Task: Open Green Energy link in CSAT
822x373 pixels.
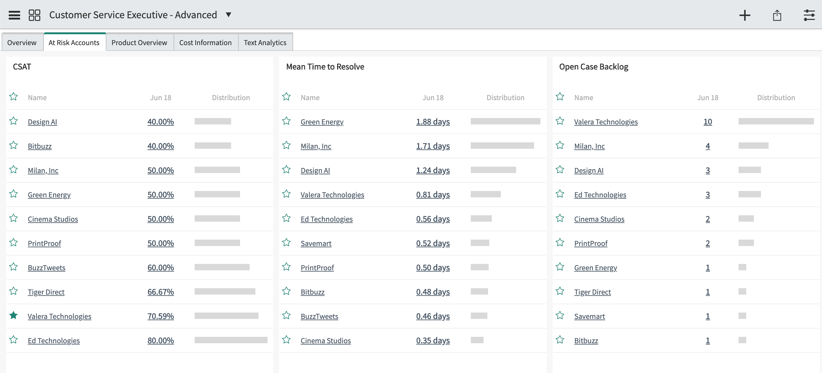Action: tap(49, 195)
